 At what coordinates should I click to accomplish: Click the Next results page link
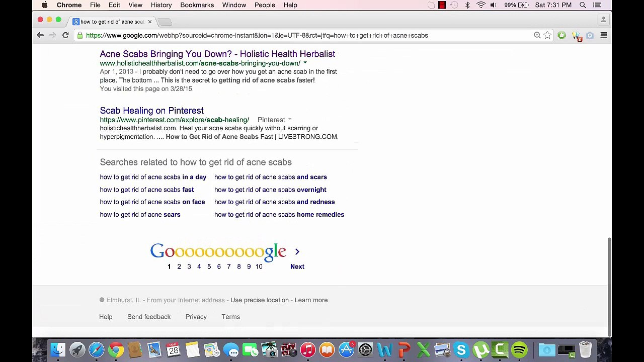click(297, 266)
